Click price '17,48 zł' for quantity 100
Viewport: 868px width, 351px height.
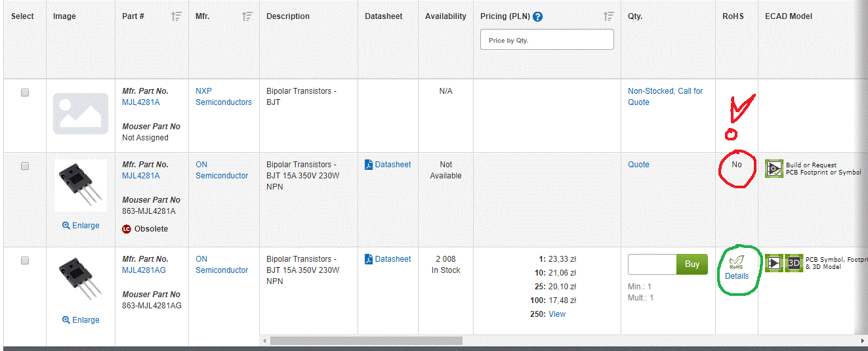[562, 300]
